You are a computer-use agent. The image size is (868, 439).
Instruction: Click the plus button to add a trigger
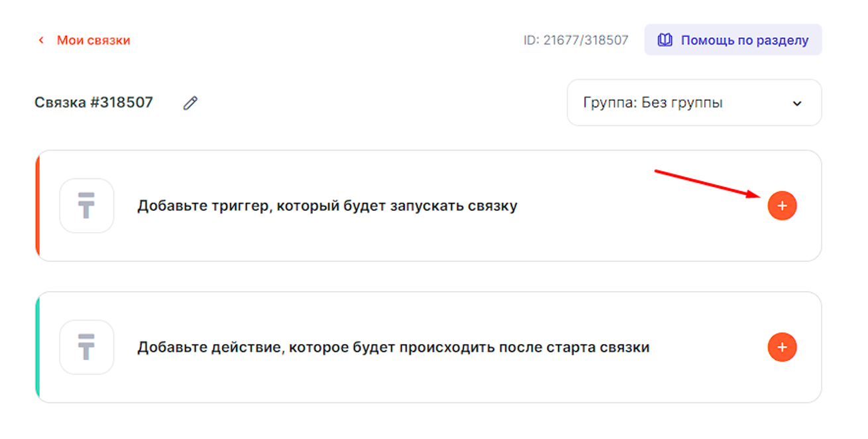[x=782, y=206]
